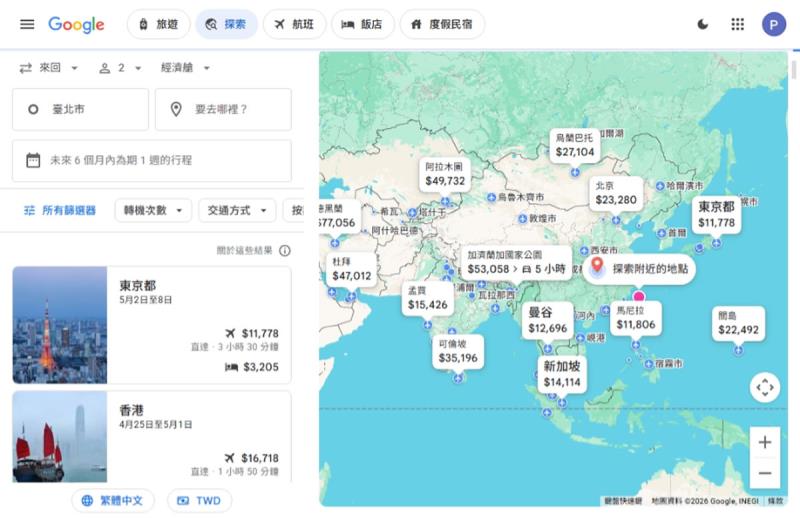Click the 宿霧市 airport dot
Screen dimensions: 800x518
pyautogui.click(x=648, y=364)
